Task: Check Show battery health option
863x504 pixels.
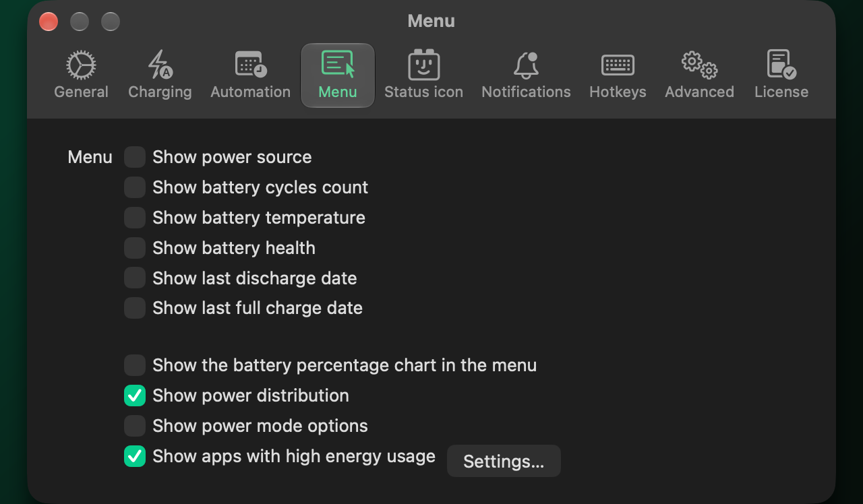Action: [135, 248]
